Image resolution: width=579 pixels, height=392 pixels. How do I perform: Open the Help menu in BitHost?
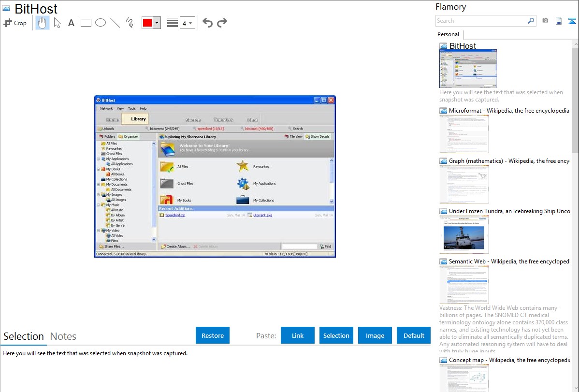pos(143,109)
